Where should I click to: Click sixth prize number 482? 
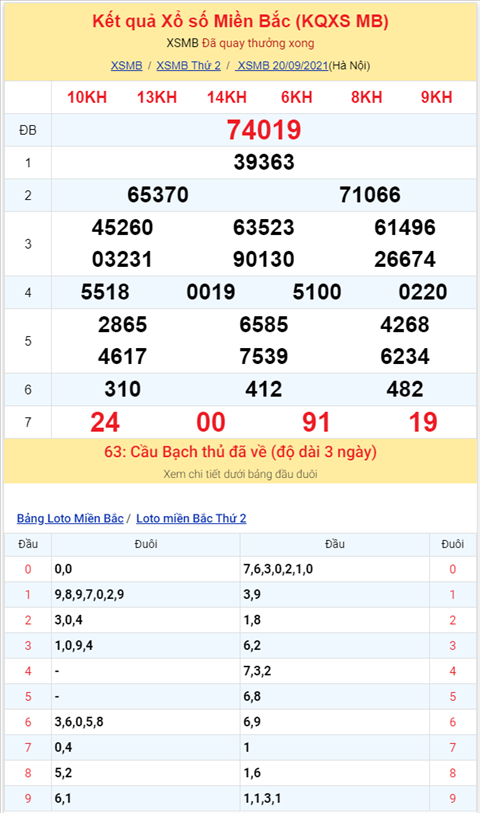pyautogui.click(x=405, y=389)
